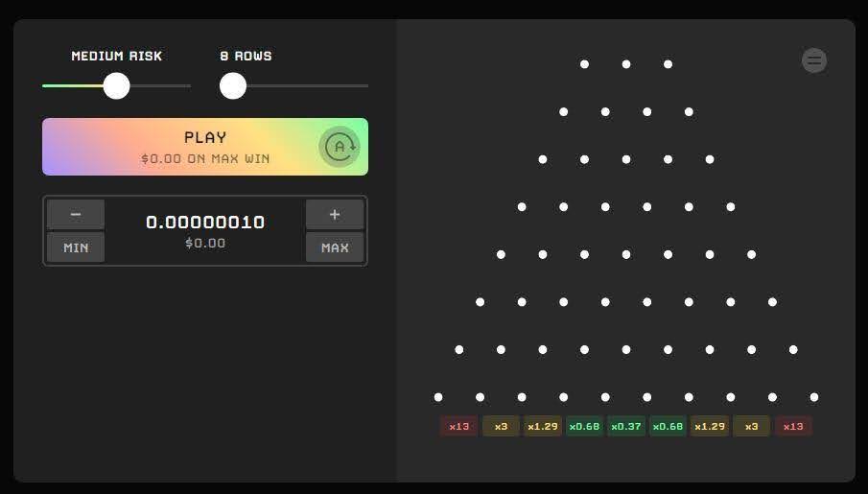Viewport: 868px width, 494px height.
Task: Increase bet with the plus button
Action: (335, 214)
